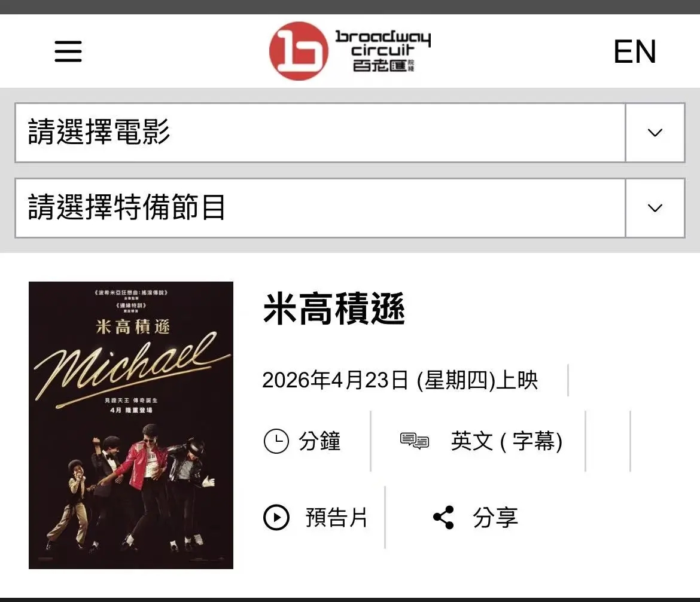Image resolution: width=700 pixels, height=602 pixels.
Task: Play the trailer via play icon
Action: tap(276, 517)
